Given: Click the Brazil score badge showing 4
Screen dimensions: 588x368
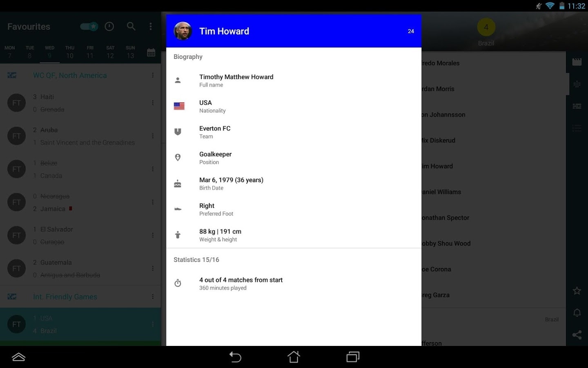Looking at the screenshot, I should click(x=486, y=27).
